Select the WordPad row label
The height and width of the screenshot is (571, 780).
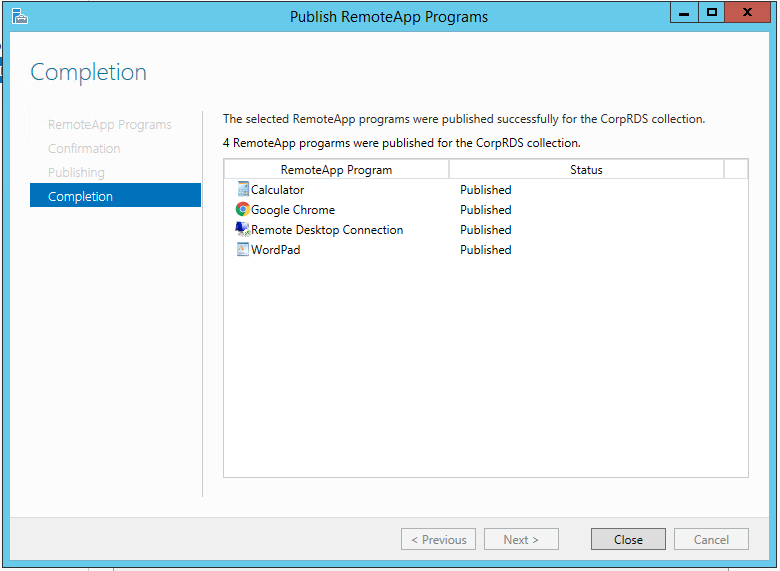[x=276, y=250]
